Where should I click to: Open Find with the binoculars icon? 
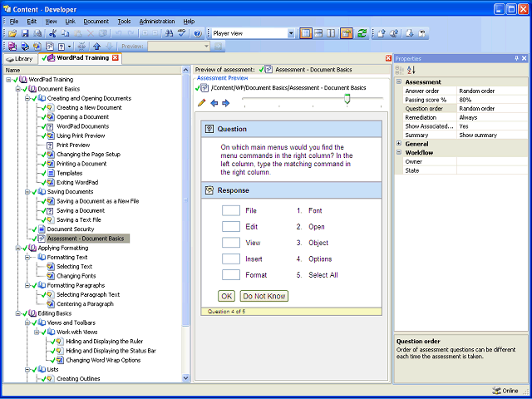coord(169,33)
